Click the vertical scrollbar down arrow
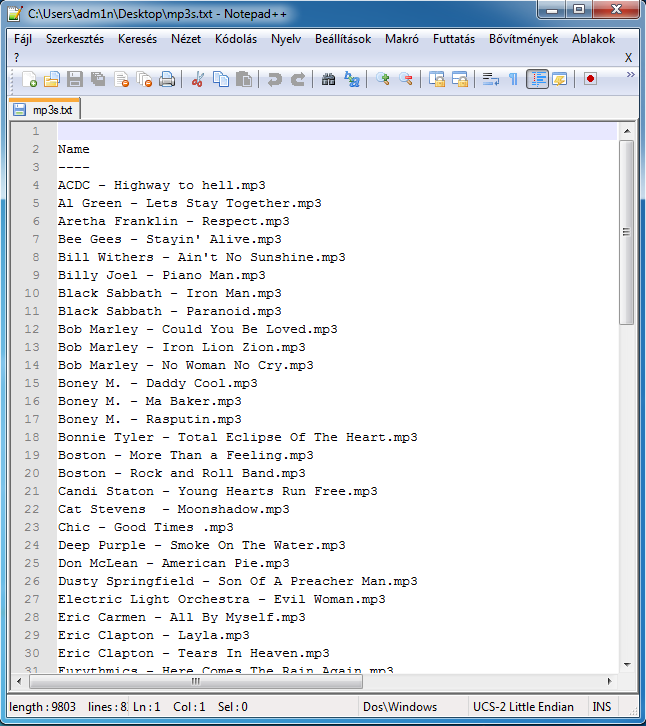Image resolution: width=646 pixels, height=726 pixels. (x=627, y=664)
